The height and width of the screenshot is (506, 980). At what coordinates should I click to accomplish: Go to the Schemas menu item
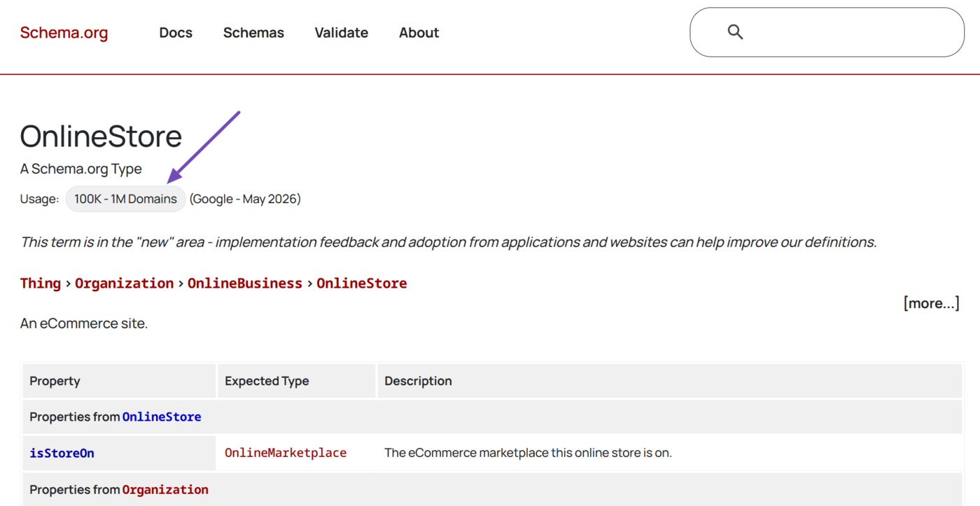coord(253,32)
